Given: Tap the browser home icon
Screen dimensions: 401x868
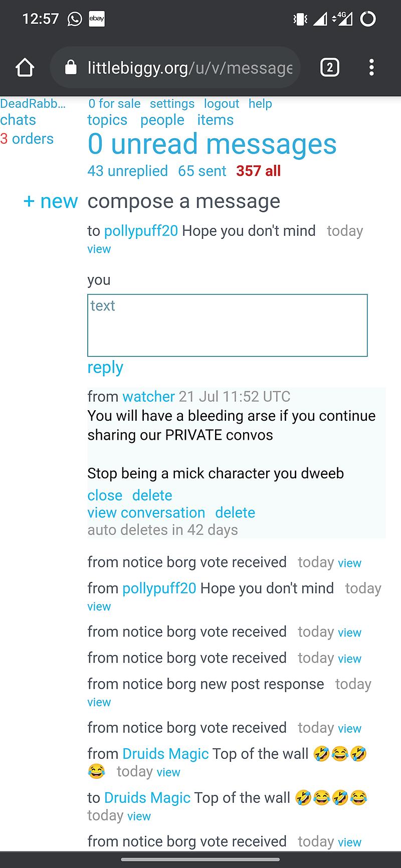Looking at the screenshot, I should (25, 68).
